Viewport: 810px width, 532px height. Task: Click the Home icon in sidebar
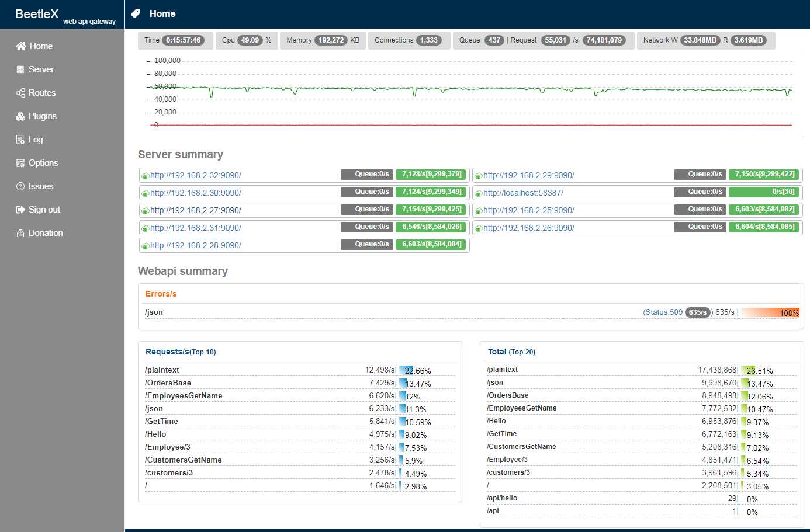click(21, 46)
